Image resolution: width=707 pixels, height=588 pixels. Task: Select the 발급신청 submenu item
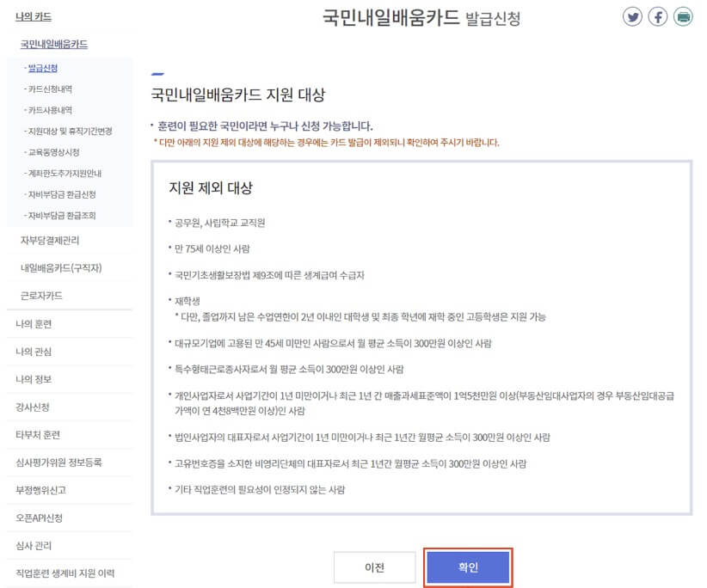(x=42, y=69)
